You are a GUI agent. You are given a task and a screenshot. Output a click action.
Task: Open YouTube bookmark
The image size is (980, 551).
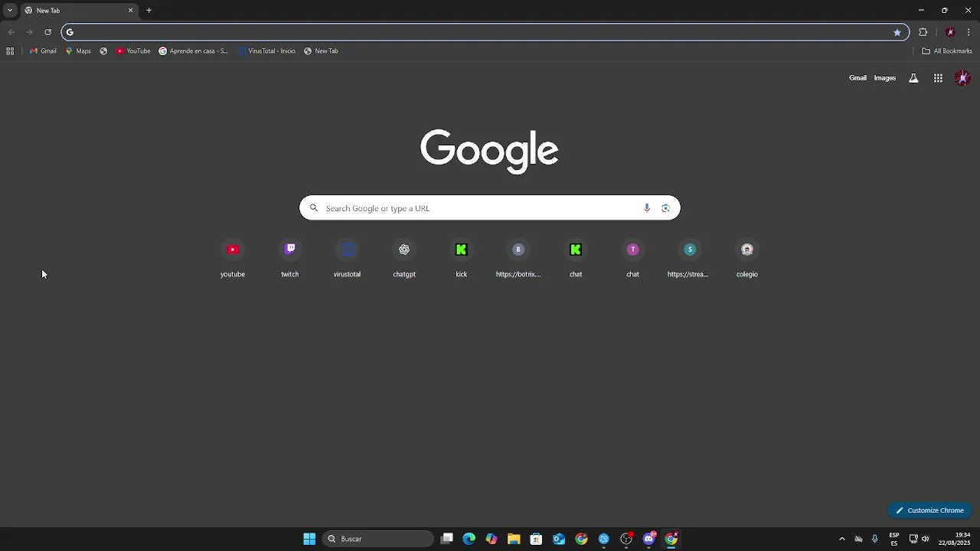pos(133,51)
